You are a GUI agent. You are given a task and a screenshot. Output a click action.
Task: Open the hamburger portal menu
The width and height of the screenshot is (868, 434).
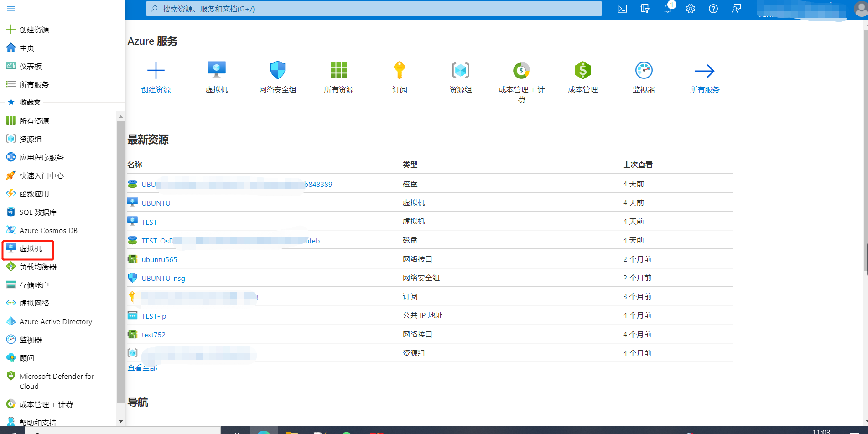11,9
